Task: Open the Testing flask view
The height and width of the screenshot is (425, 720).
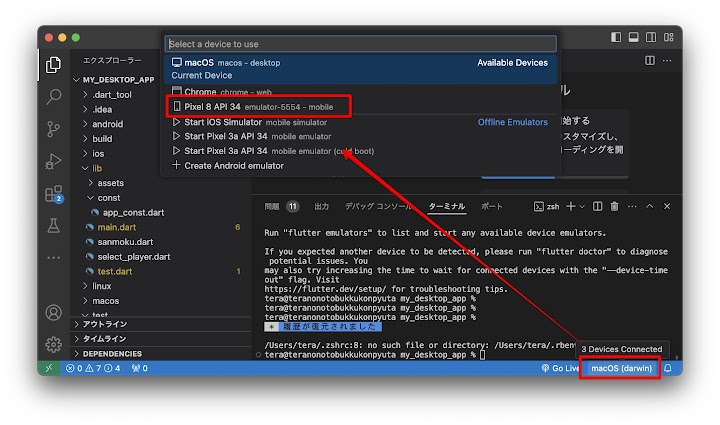Action: (54, 226)
